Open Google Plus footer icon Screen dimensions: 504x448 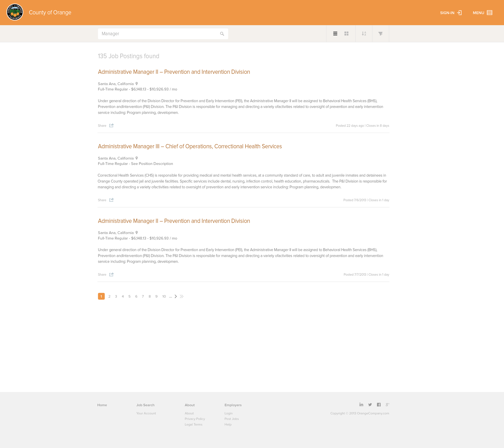[x=388, y=405]
